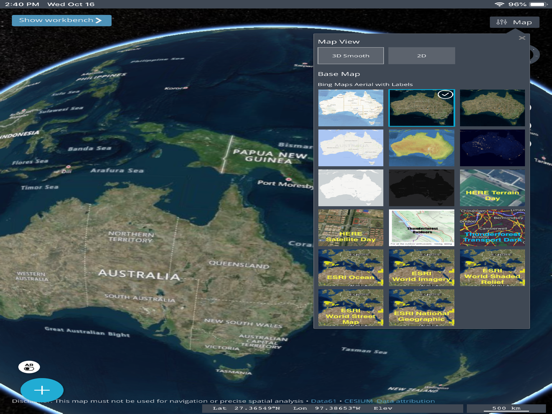Choose Thunderforest Transport Dark base map
The height and width of the screenshot is (414, 552).
(x=492, y=228)
